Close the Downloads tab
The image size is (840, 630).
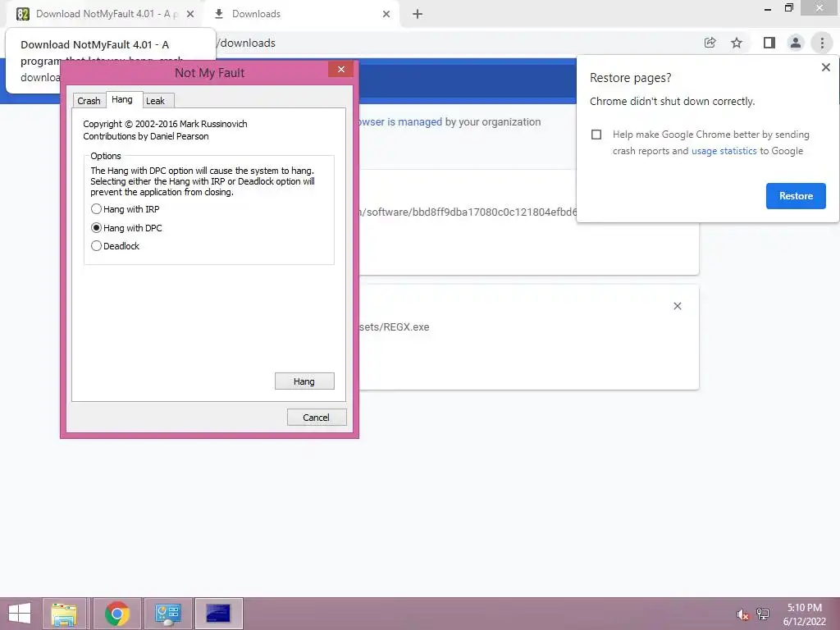tap(386, 15)
